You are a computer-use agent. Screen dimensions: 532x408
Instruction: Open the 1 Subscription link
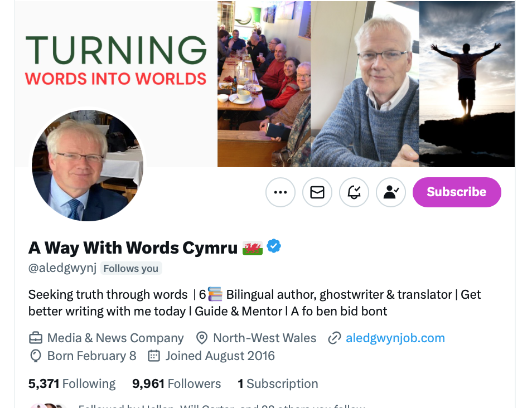coord(278,383)
